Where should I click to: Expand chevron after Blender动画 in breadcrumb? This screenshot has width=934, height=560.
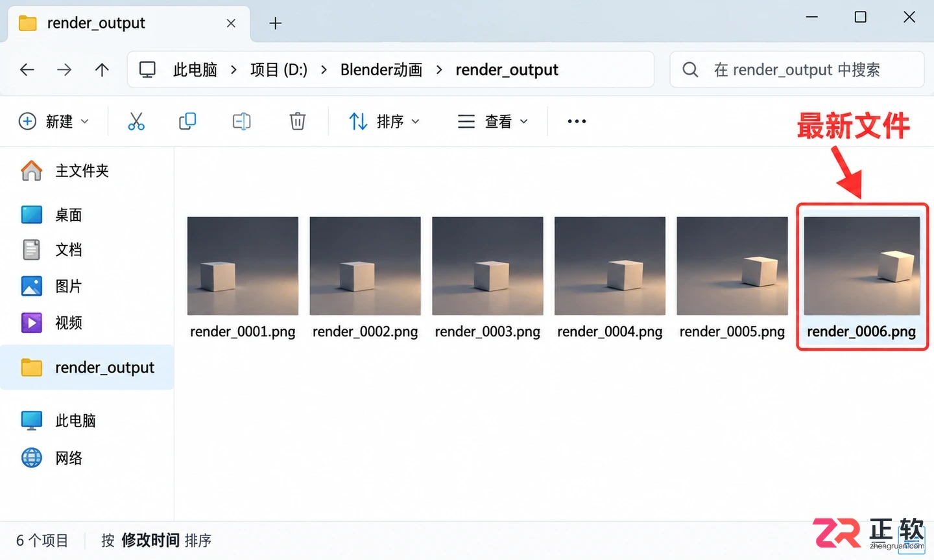click(439, 69)
